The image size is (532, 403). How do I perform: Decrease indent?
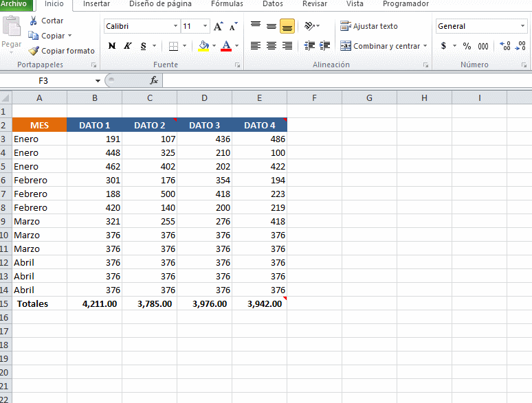point(309,46)
